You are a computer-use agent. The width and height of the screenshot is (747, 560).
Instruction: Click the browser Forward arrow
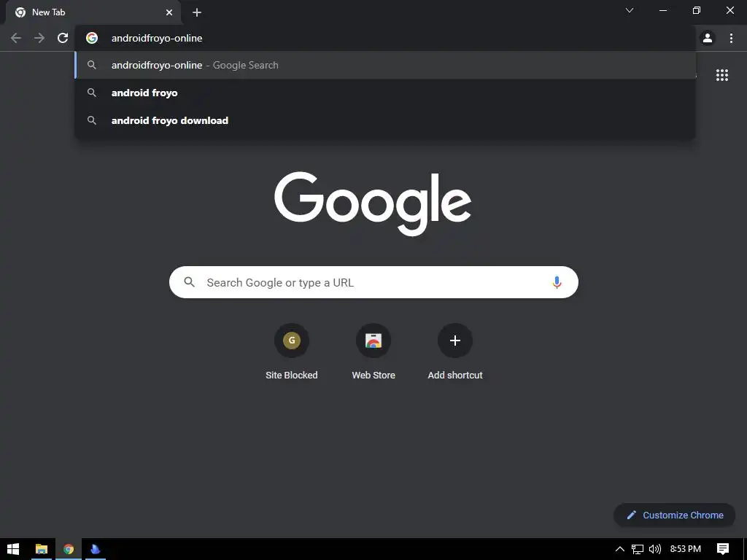click(39, 38)
